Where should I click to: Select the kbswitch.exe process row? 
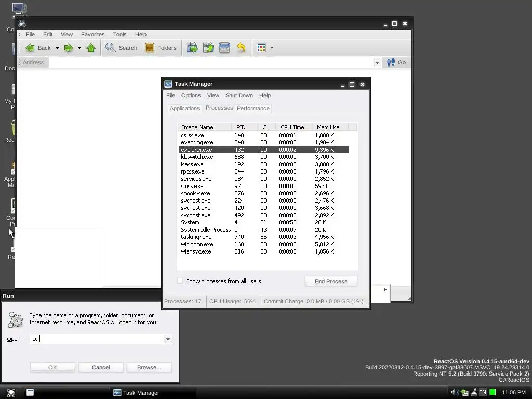point(263,157)
